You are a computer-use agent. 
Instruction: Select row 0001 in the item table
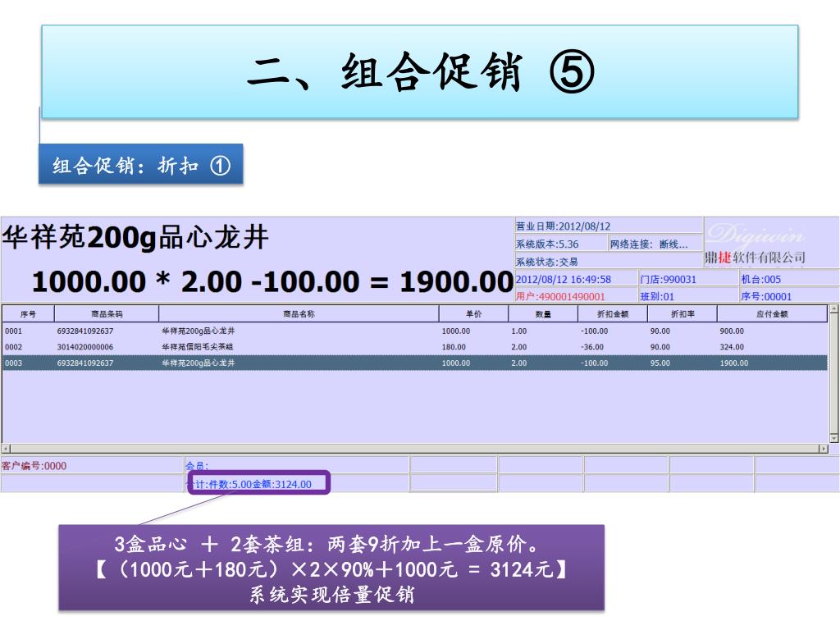click(415, 331)
